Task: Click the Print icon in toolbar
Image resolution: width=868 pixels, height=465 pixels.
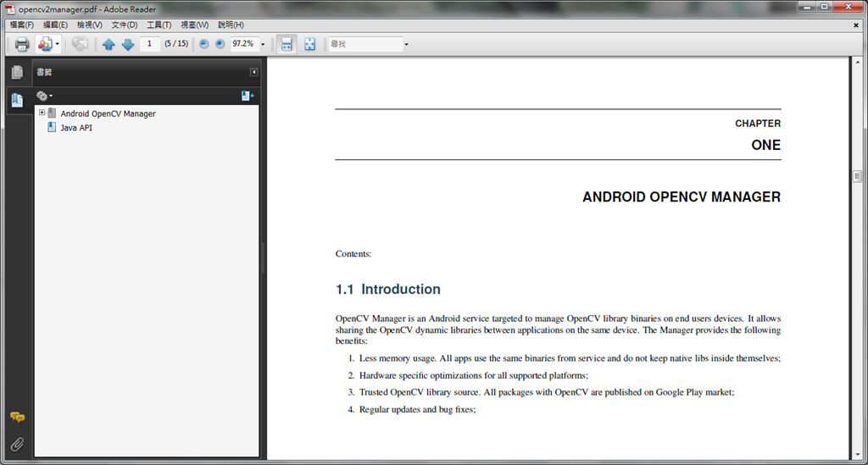Action: coord(21,44)
